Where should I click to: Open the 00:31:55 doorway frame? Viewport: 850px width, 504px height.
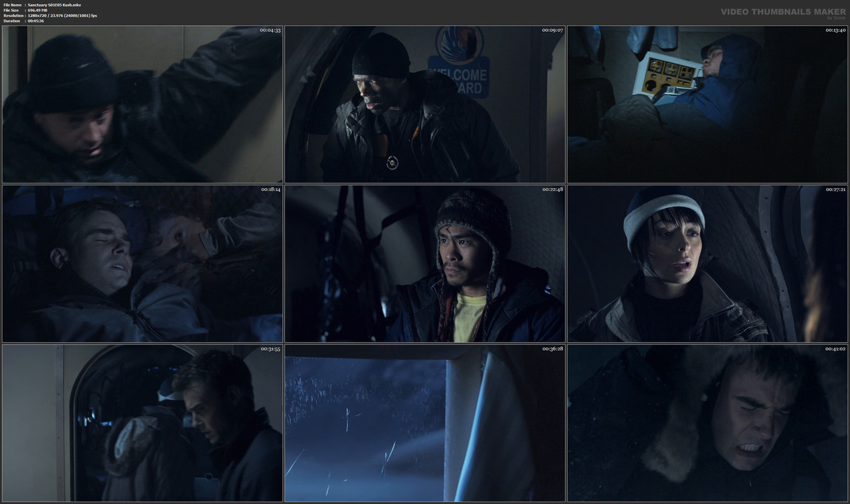(x=142, y=423)
